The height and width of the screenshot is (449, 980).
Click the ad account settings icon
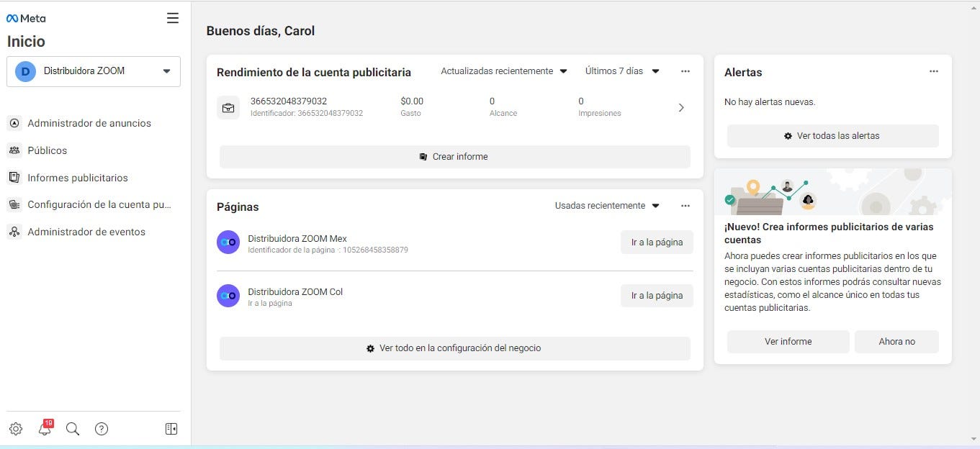tap(14, 205)
